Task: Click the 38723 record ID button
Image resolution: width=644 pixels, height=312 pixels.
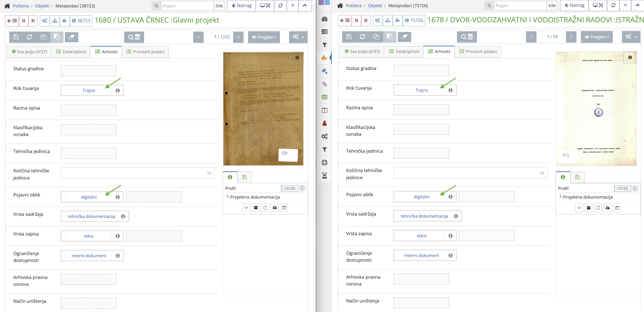Action: (81, 21)
